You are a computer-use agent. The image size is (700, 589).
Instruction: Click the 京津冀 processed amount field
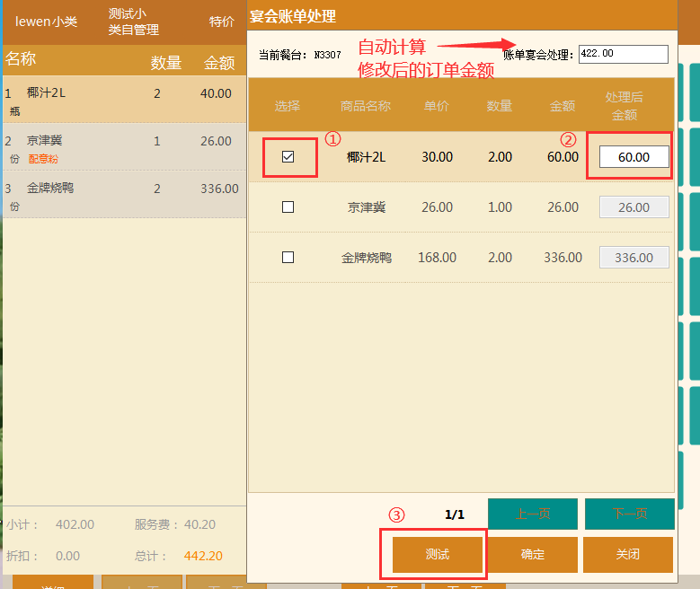(x=634, y=207)
